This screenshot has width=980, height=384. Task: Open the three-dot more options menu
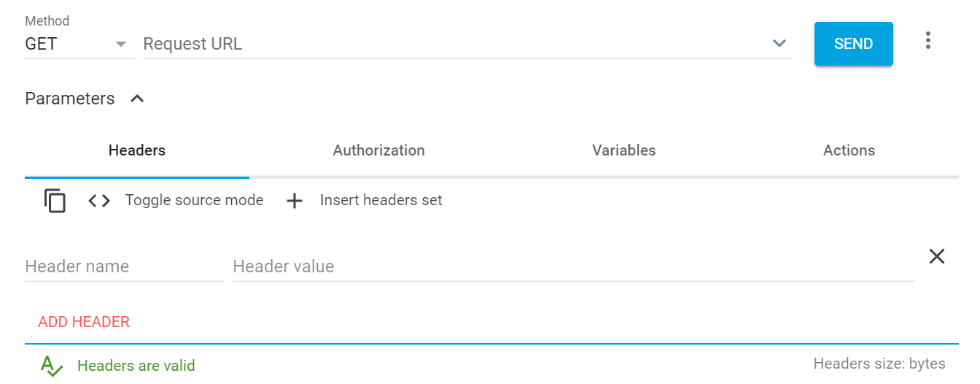point(927,40)
